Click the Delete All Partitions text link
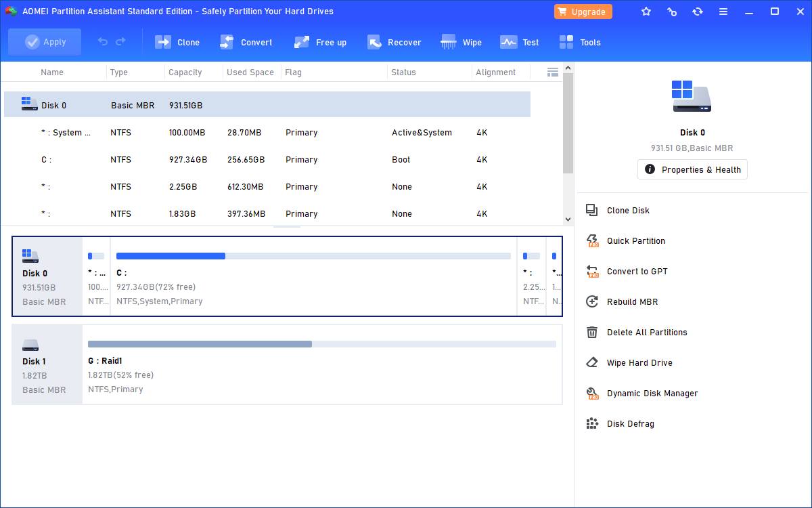Viewport: 812px width, 508px height. tap(647, 332)
